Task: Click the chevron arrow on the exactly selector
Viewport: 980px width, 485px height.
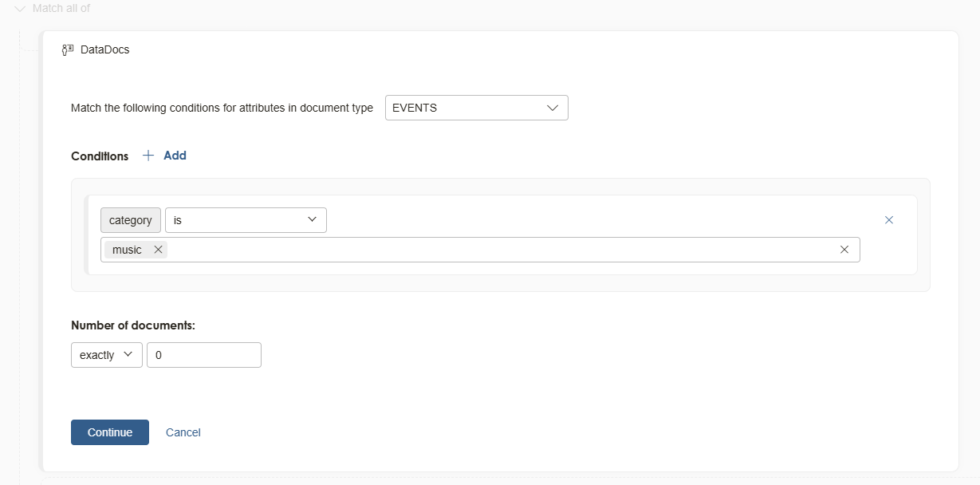Action: click(130, 354)
